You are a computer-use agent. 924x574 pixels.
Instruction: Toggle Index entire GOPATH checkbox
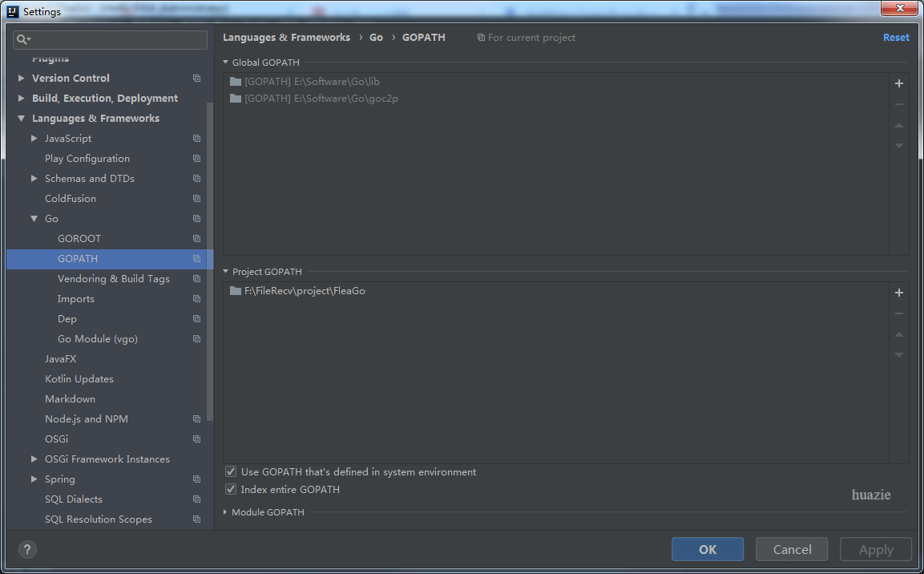pos(231,489)
